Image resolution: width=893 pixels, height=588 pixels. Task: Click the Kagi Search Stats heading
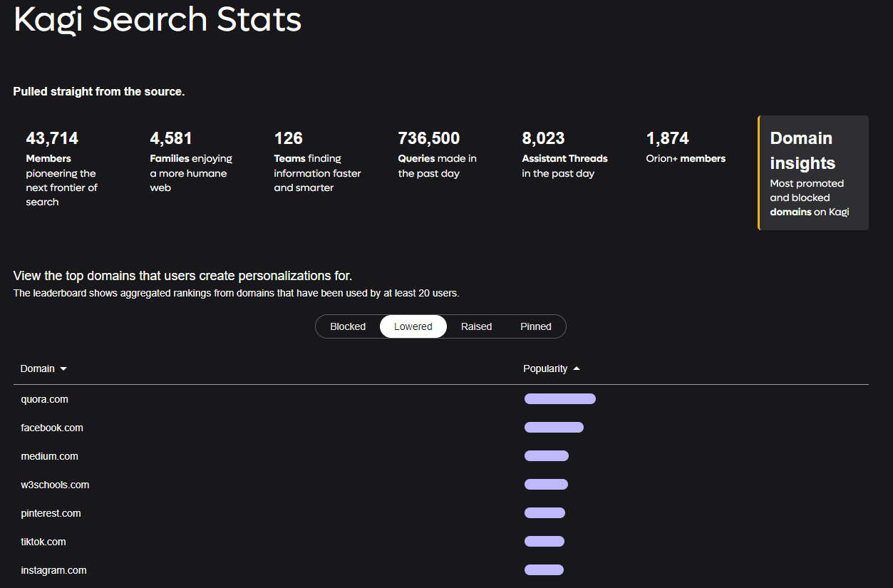click(158, 20)
